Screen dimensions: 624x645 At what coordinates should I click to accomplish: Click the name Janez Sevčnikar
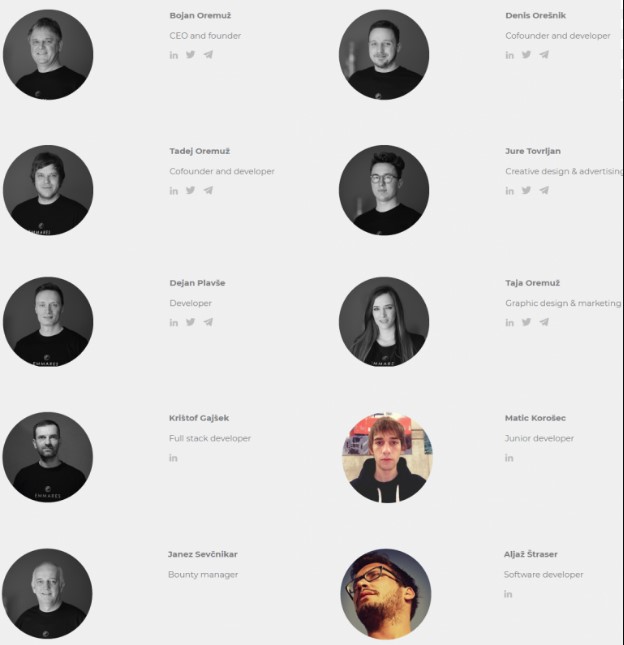pos(202,554)
